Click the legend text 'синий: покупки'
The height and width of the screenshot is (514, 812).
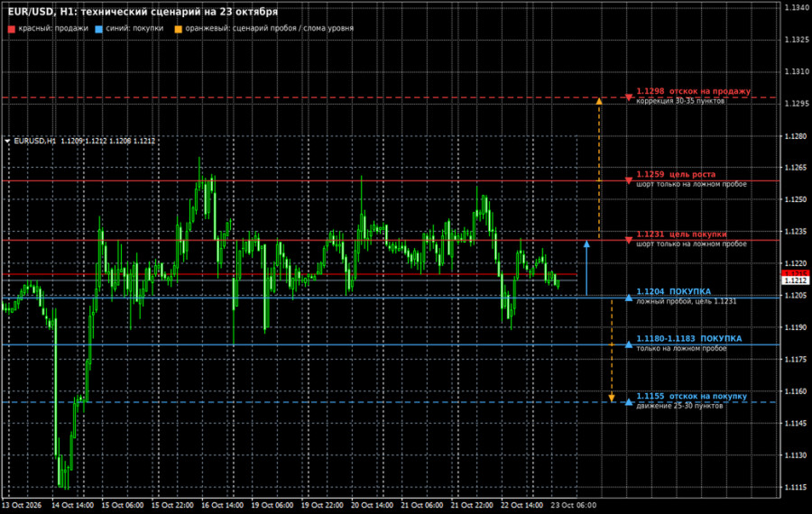point(134,29)
